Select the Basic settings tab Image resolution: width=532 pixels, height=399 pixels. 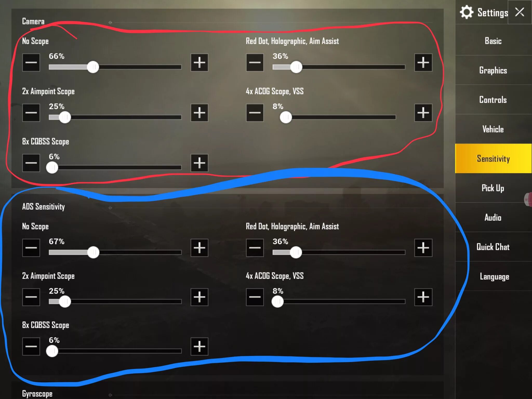click(x=492, y=41)
